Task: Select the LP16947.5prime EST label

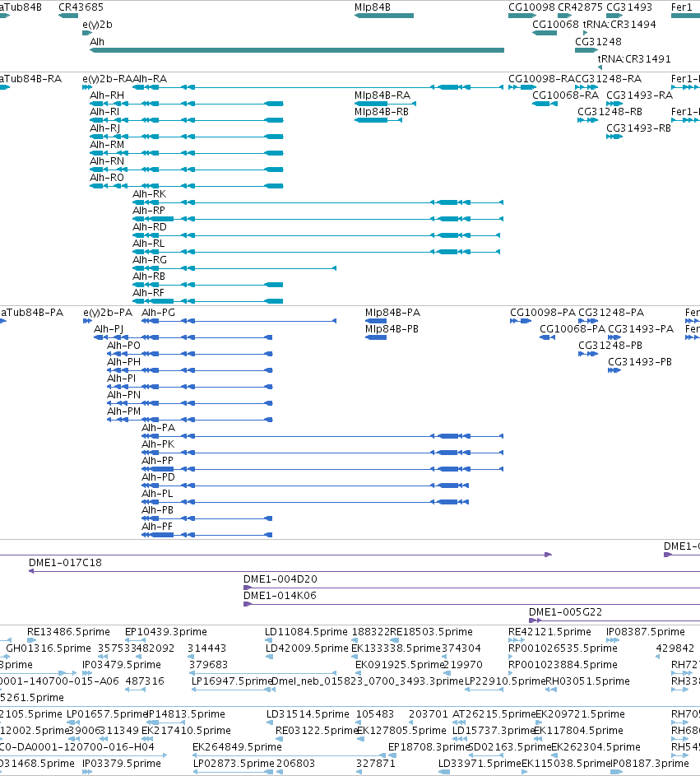Action: click(x=232, y=681)
